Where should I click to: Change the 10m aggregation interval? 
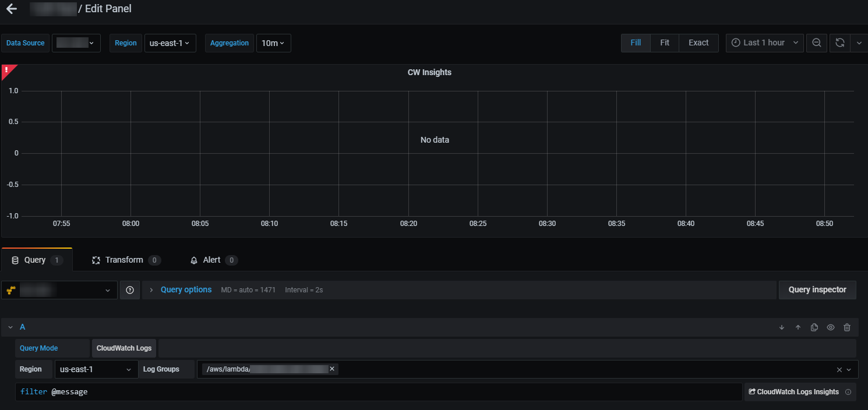[273, 43]
